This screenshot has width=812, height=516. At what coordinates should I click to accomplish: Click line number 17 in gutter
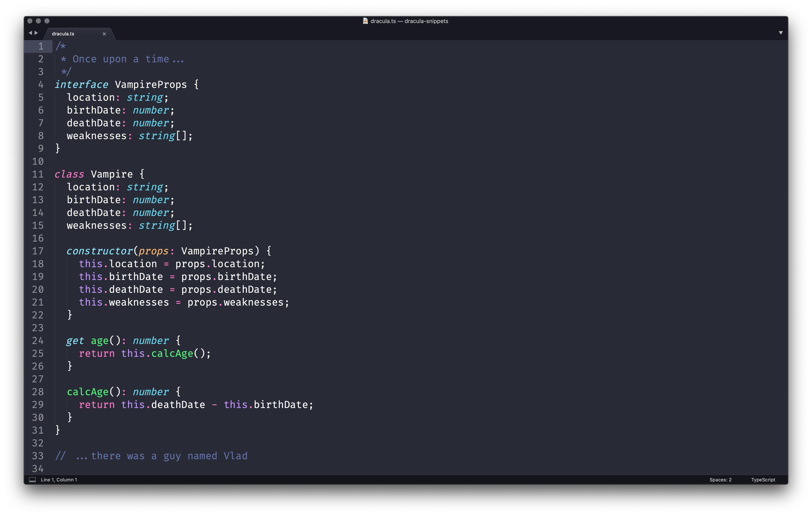pos(38,251)
